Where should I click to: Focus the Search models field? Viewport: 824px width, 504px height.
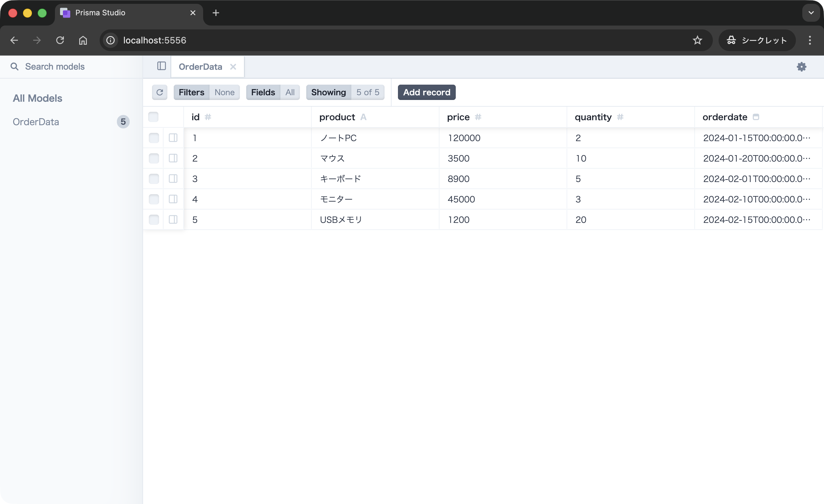pos(73,66)
